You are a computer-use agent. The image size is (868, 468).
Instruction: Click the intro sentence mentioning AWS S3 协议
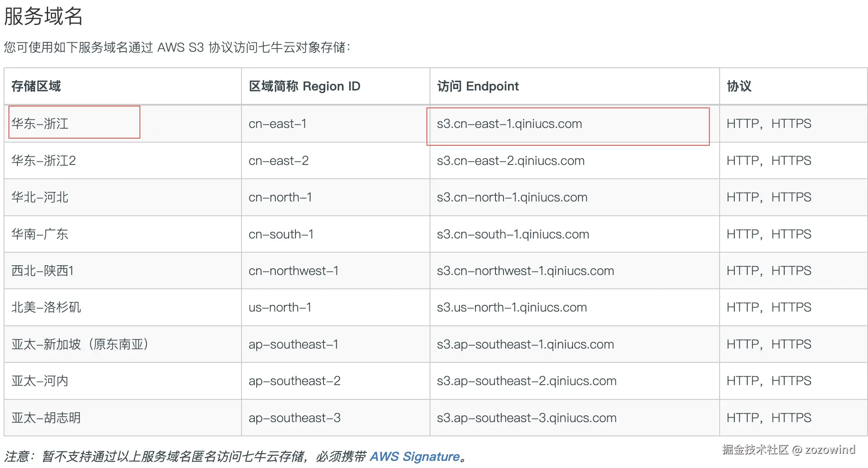point(177,47)
